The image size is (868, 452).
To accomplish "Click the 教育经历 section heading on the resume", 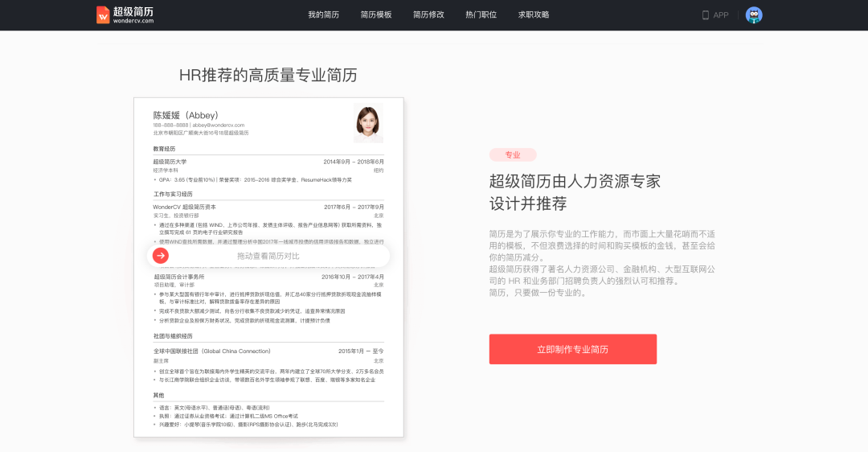I will pyautogui.click(x=165, y=149).
